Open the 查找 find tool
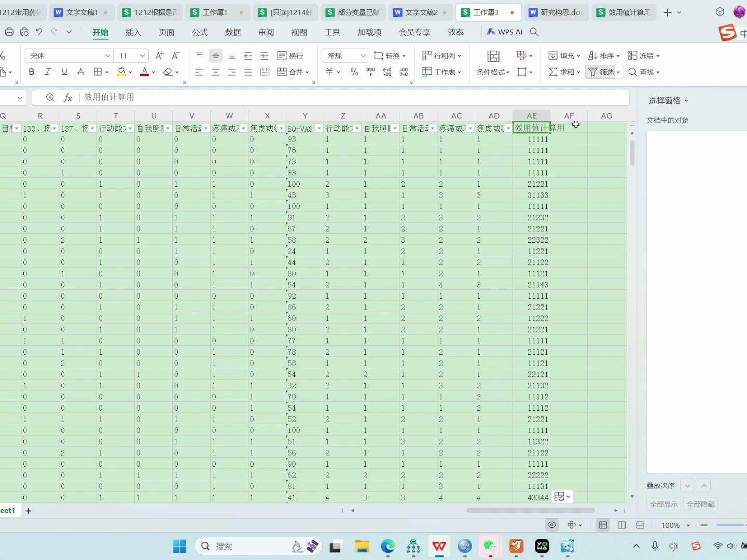 pos(644,72)
